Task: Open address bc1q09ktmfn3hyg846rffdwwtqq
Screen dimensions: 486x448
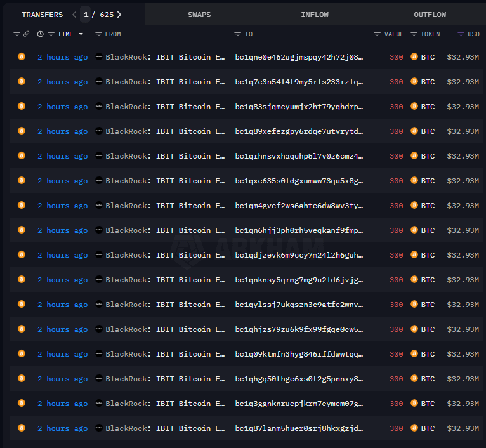Action: (299, 354)
